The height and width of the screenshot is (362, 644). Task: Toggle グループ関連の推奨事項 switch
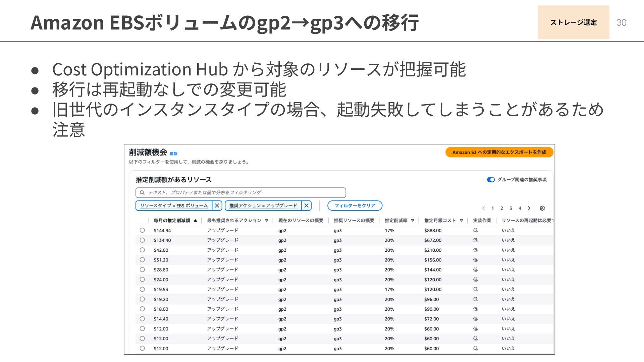[491, 180]
